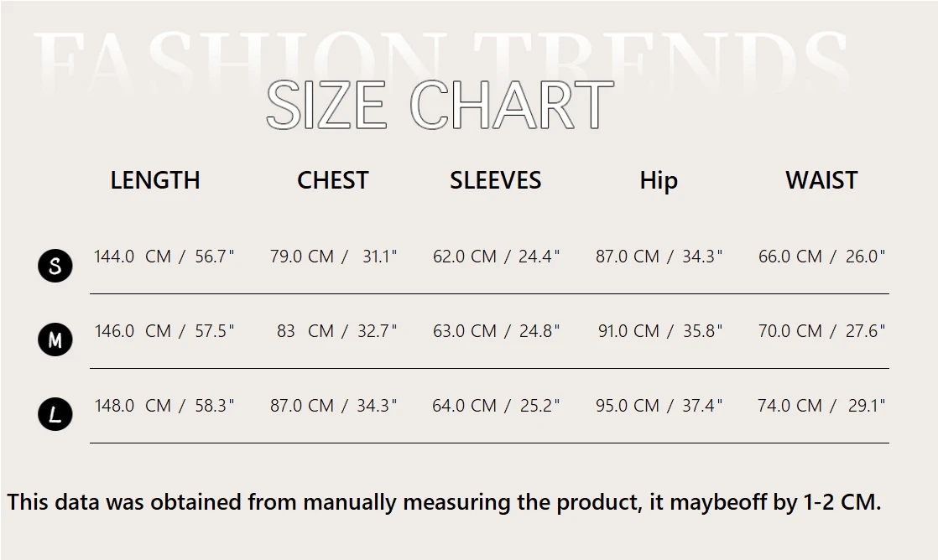Viewport: 938px width, 560px height.
Task: Select the SLEEVES column header
Action: (496, 180)
